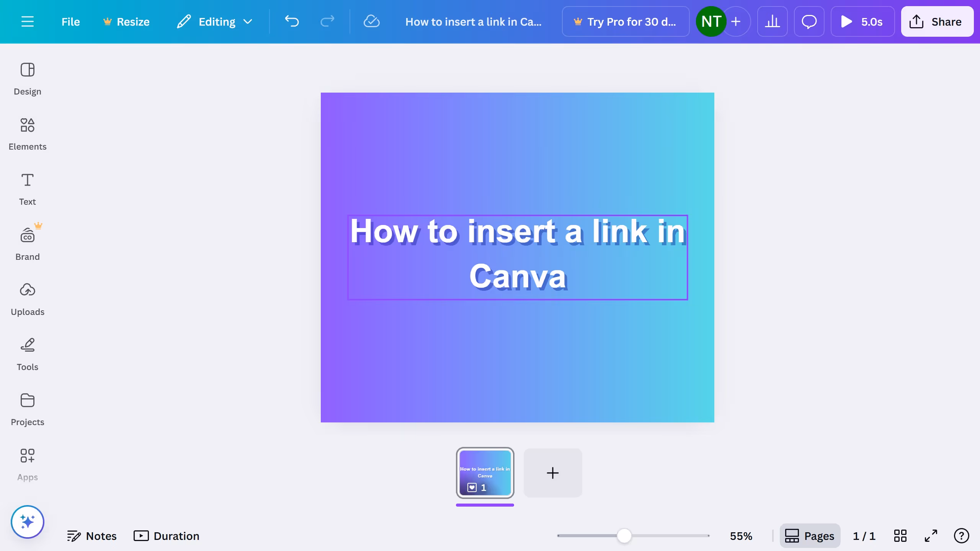The image size is (980, 551).
Task: Click Try Pro for 30 days button
Action: tap(625, 21)
